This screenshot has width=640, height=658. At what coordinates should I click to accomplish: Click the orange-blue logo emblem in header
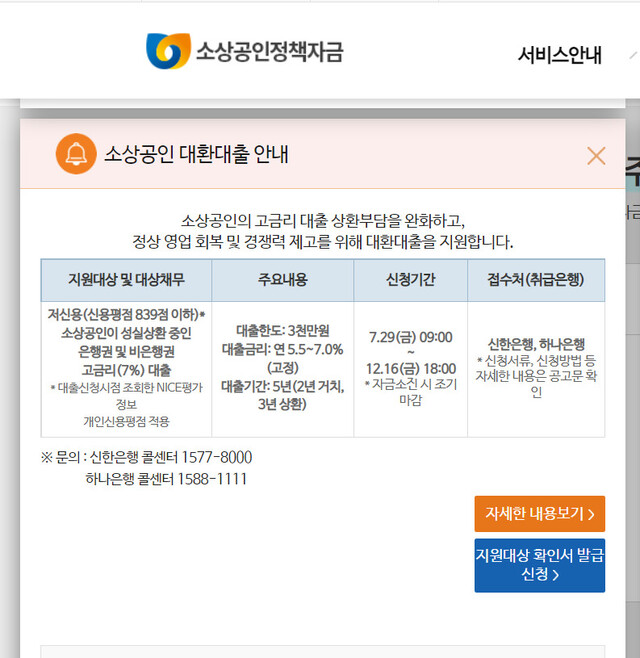tap(167, 52)
